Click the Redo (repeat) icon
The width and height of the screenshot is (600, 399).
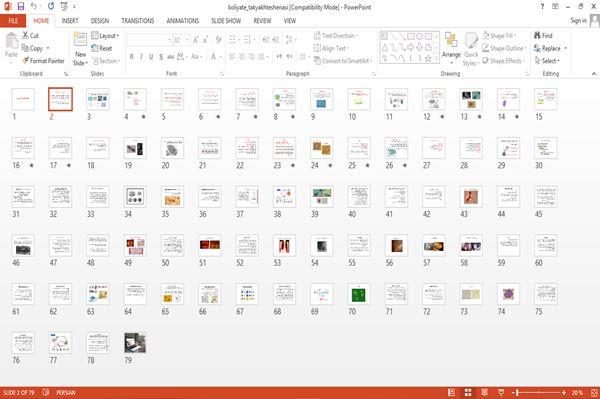(51, 7)
